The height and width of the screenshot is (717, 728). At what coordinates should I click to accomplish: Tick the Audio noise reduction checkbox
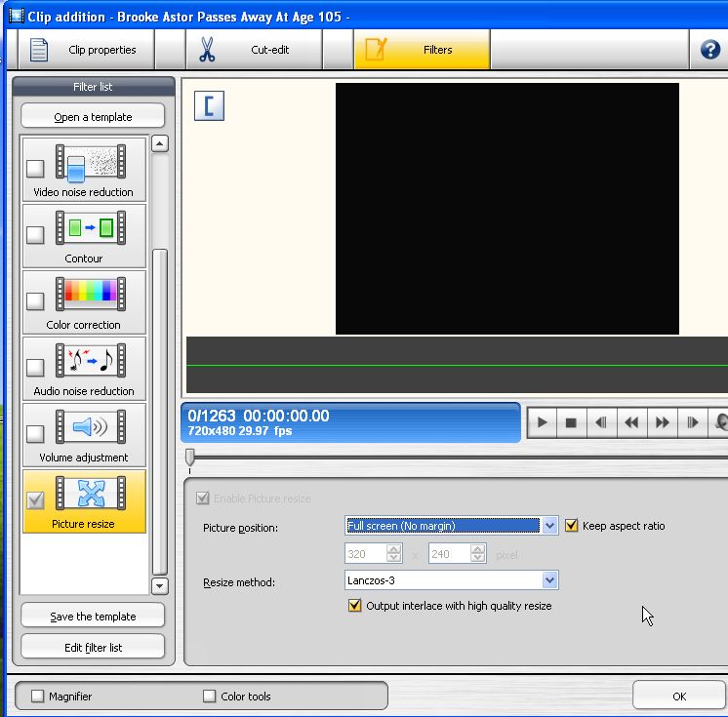pyautogui.click(x=35, y=368)
